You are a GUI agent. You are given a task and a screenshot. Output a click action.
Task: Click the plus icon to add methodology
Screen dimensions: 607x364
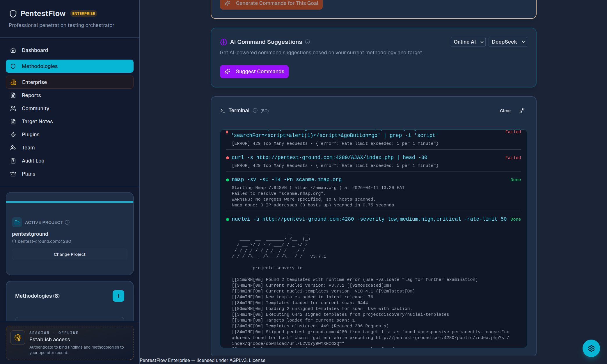coord(118,296)
